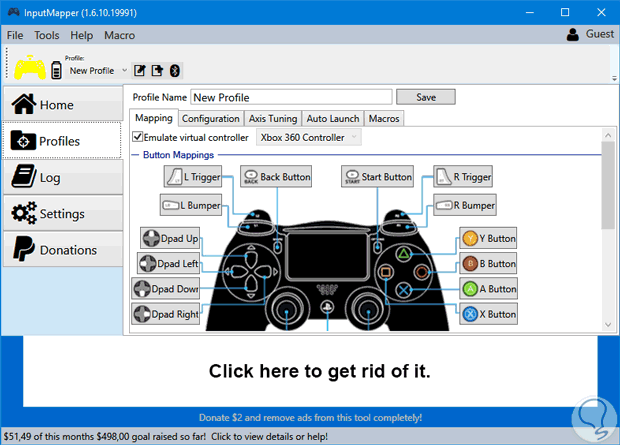
Task: Open the Profiles section
Action: tap(62, 140)
